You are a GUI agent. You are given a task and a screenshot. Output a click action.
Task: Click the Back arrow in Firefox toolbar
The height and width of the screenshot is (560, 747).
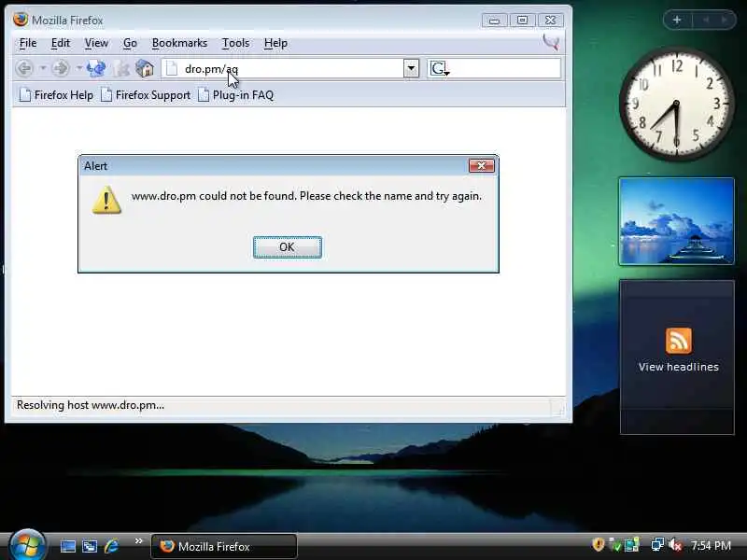24,68
